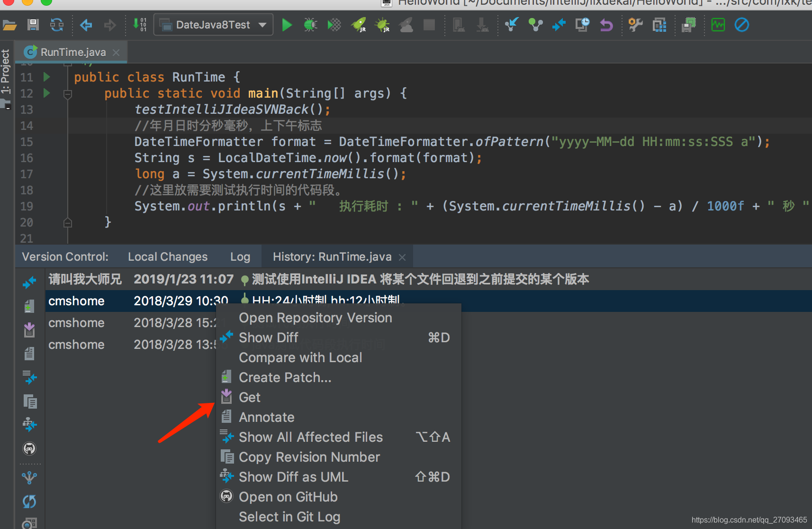
Task: Click Copy Revision Number sidebar icon
Action: 30,401
